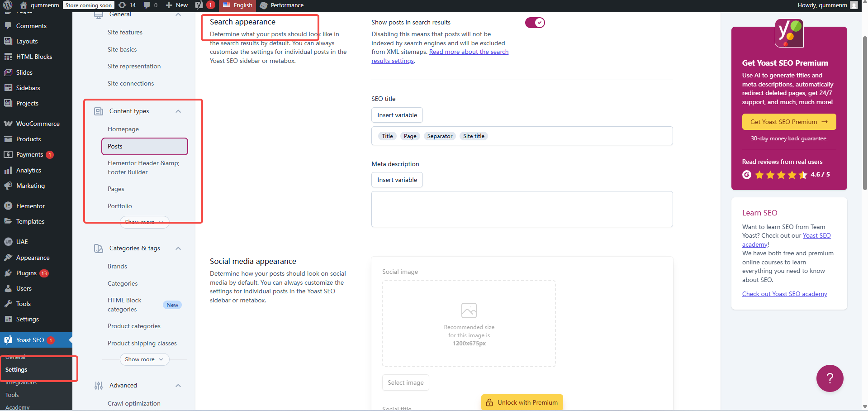Viewport: 868px width, 411px height.
Task: Collapse the Advanced section chevron
Action: 178,386
